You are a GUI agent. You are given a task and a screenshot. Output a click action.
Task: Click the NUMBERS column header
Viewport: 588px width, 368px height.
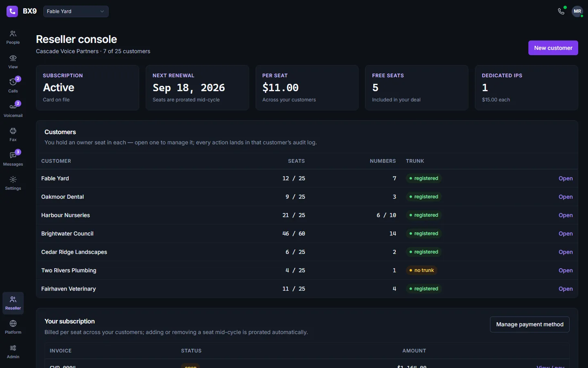(383, 161)
